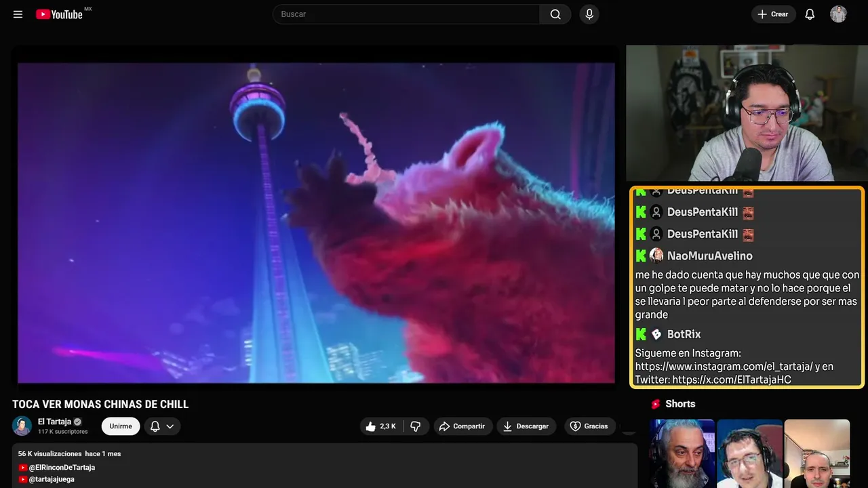Screen dimensions: 868x488
Task: Focus the Buscar search field
Action: (407, 14)
